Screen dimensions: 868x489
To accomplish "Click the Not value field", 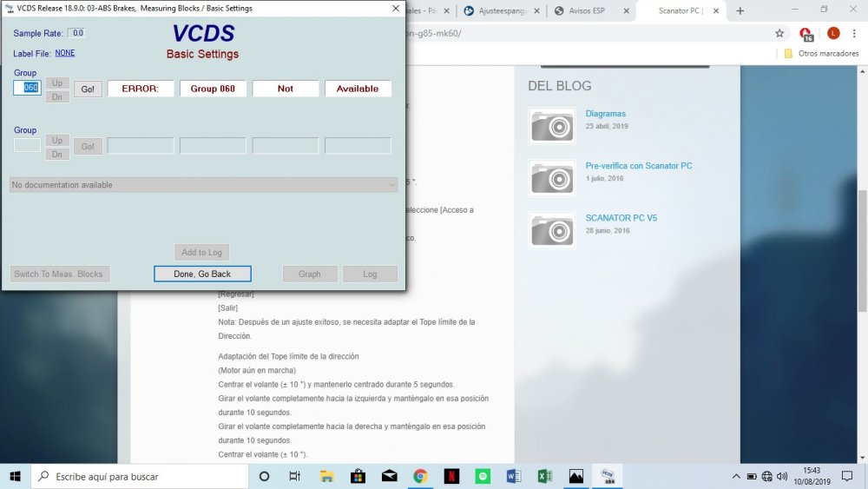I will (x=286, y=89).
